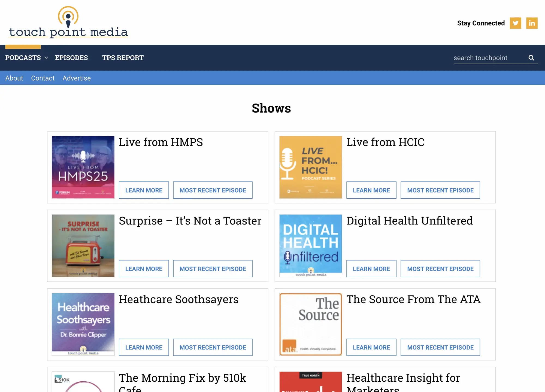The height and width of the screenshot is (392, 545).
Task: Click the search magnifier icon
Action: pyautogui.click(x=531, y=58)
